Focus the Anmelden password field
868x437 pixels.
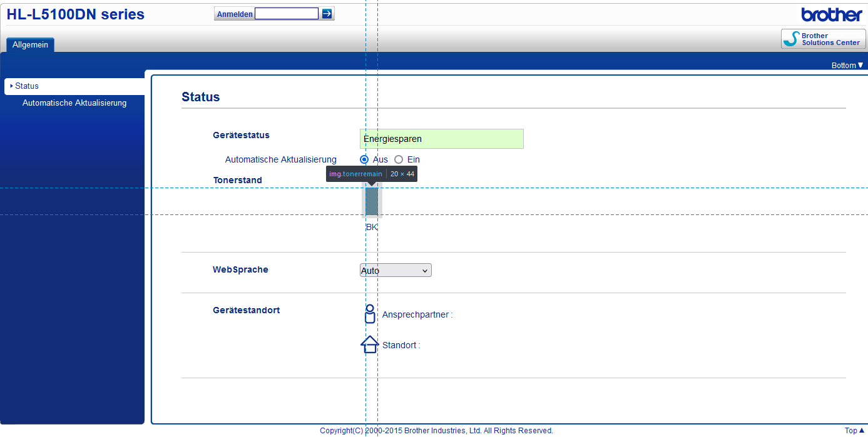pyautogui.click(x=287, y=14)
